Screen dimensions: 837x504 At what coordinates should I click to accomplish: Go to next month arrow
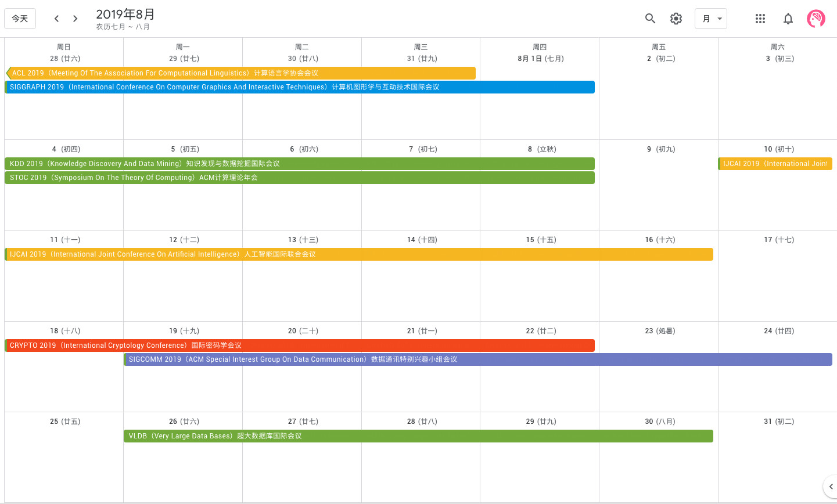75,19
